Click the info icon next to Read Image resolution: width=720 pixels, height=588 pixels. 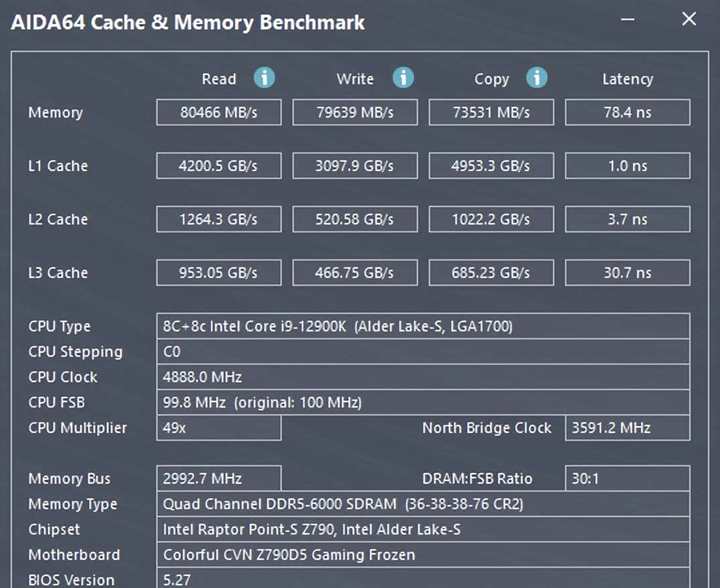click(264, 78)
